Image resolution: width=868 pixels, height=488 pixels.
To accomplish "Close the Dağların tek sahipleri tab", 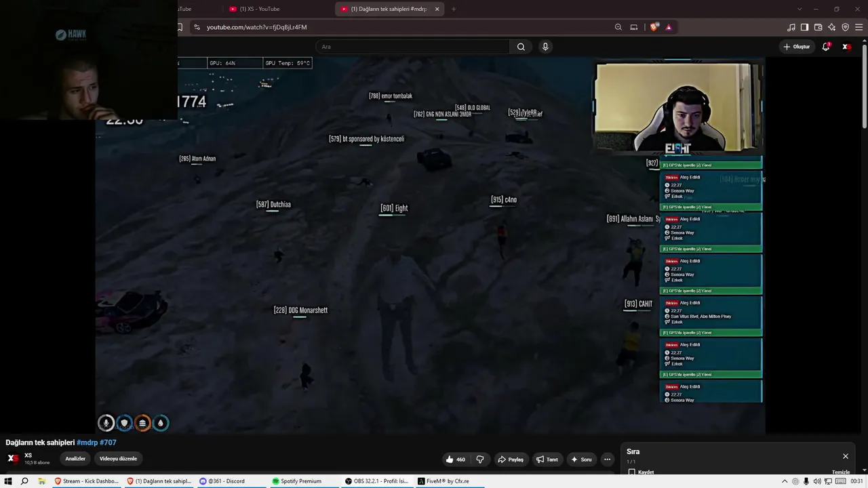I will click(437, 9).
